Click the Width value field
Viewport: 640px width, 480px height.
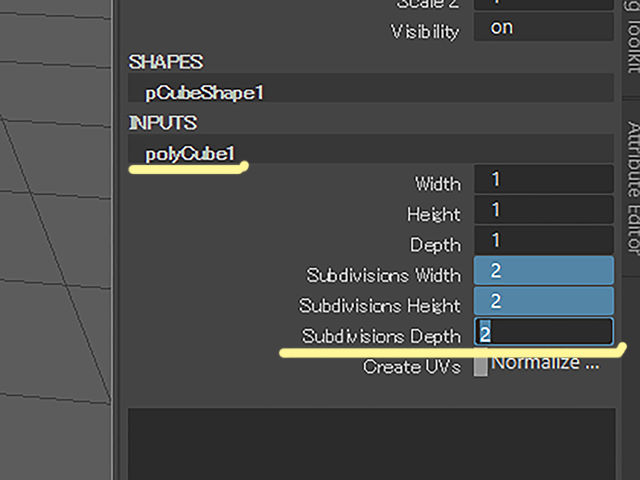pyautogui.click(x=544, y=179)
